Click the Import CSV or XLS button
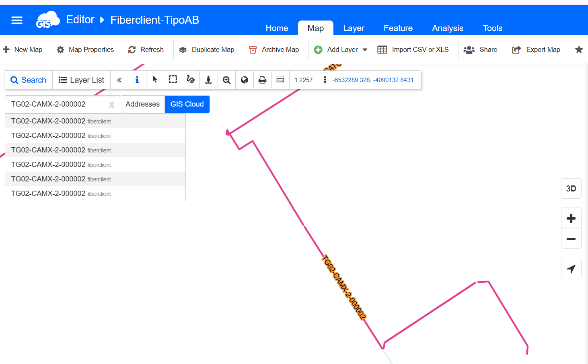 (413, 50)
